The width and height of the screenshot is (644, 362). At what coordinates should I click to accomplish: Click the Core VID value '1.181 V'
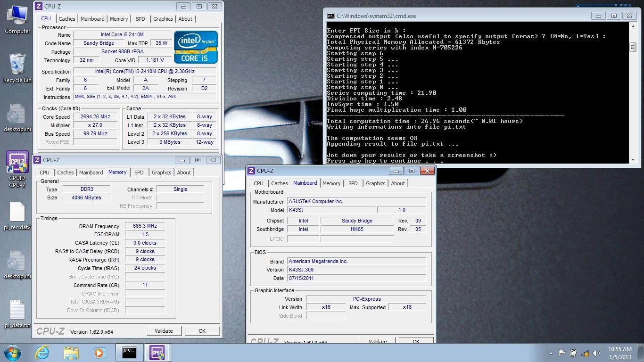(155, 60)
